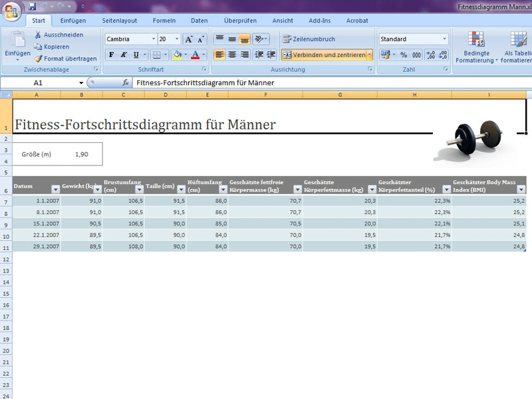Open Hüftumfang filter dropdown
Viewport: 532px width, 399px height.
[223, 190]
